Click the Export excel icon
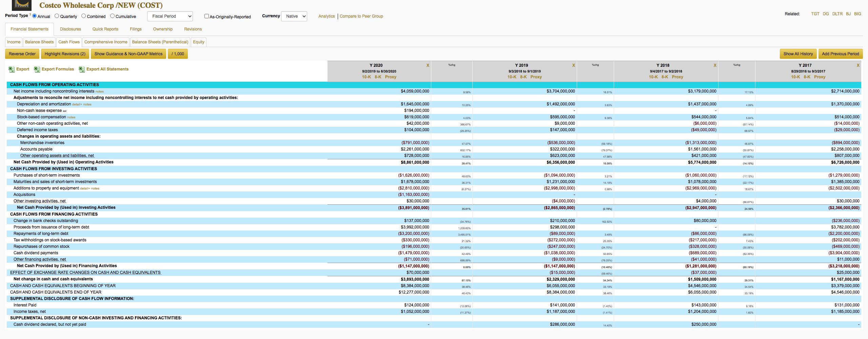Viewport: 868px width, 339px height. pos(12,69)
